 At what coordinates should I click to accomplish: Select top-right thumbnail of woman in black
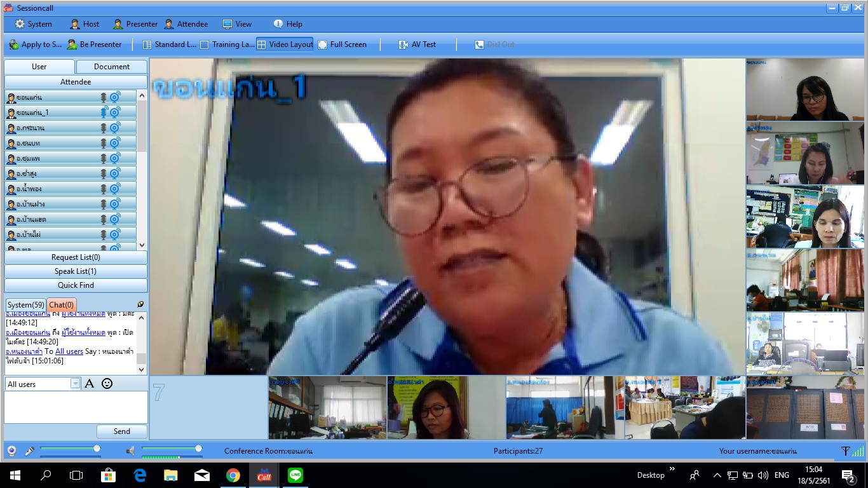805,90
